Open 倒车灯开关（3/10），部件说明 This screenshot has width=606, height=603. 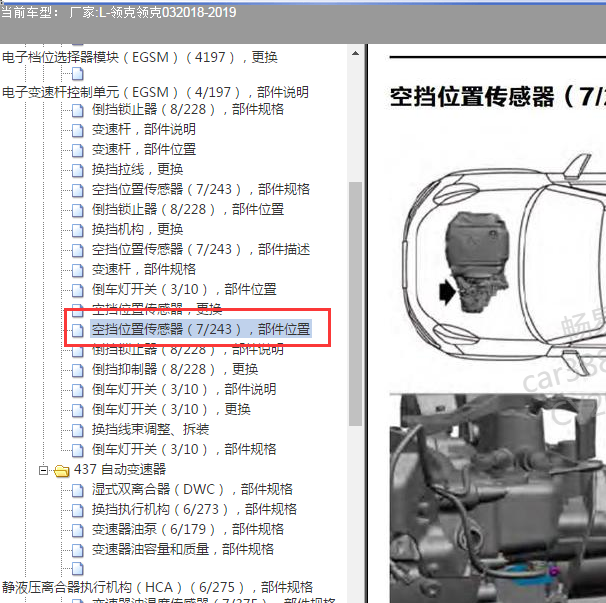(x=184, y=389)
